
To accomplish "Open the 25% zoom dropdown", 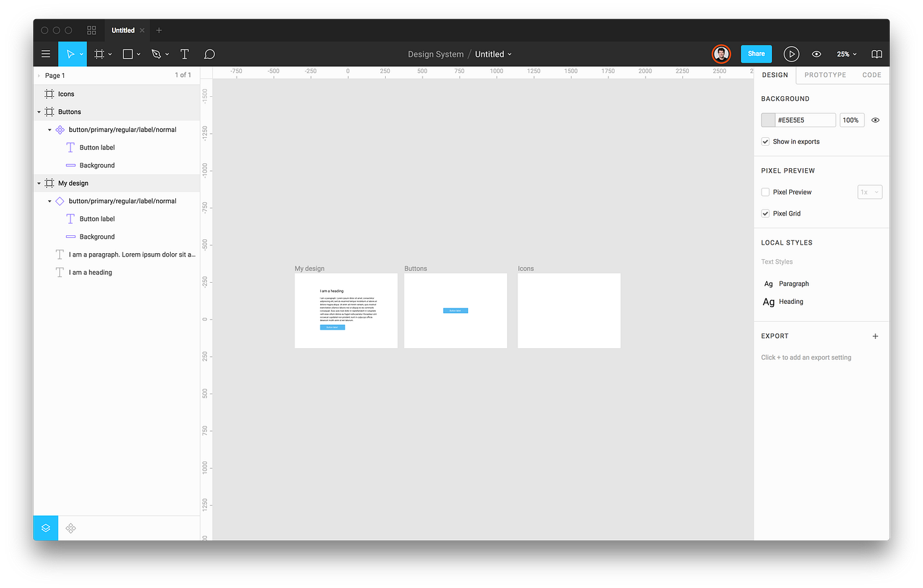I will click(847, 54).
